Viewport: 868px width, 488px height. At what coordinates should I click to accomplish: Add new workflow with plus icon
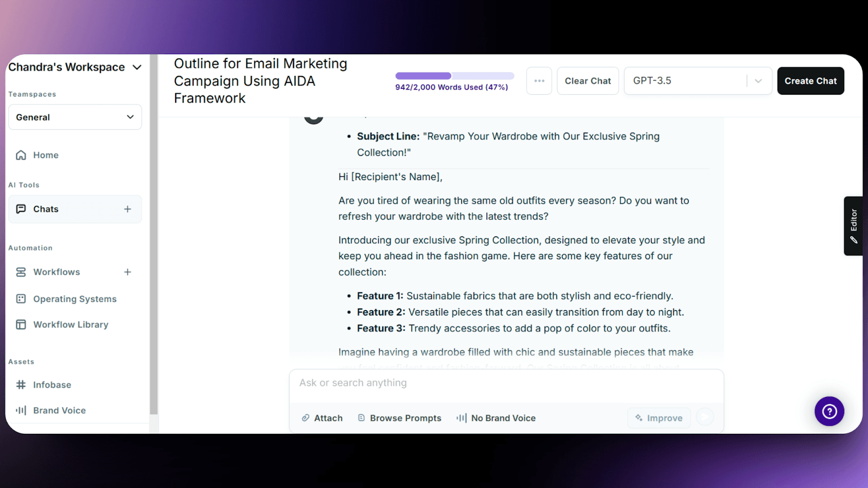pos(127,272)
